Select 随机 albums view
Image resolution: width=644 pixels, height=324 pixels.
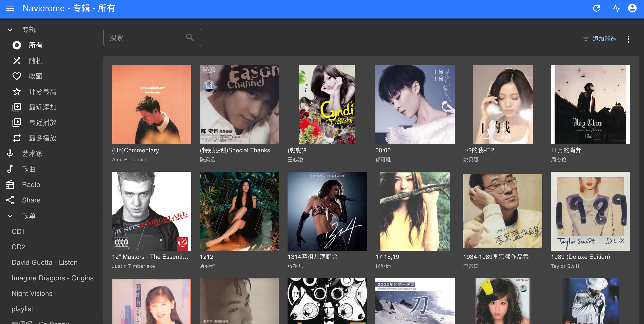coord(36,61)
